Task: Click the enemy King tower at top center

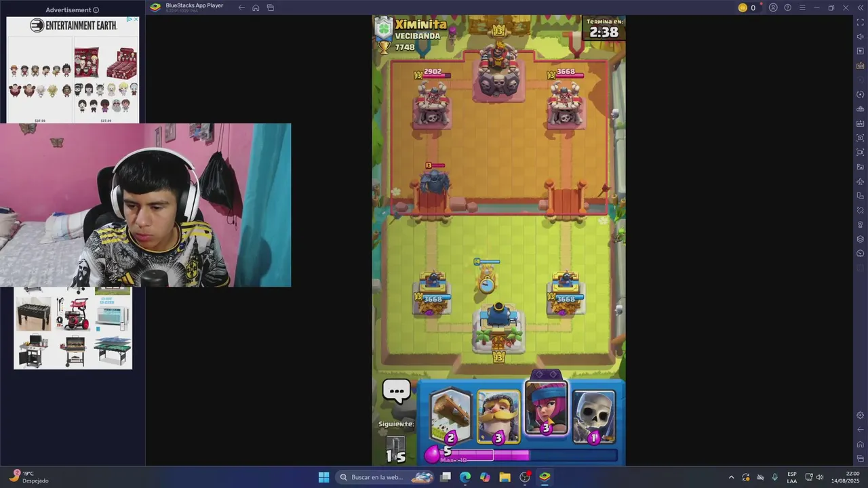Action: point(498,71)
